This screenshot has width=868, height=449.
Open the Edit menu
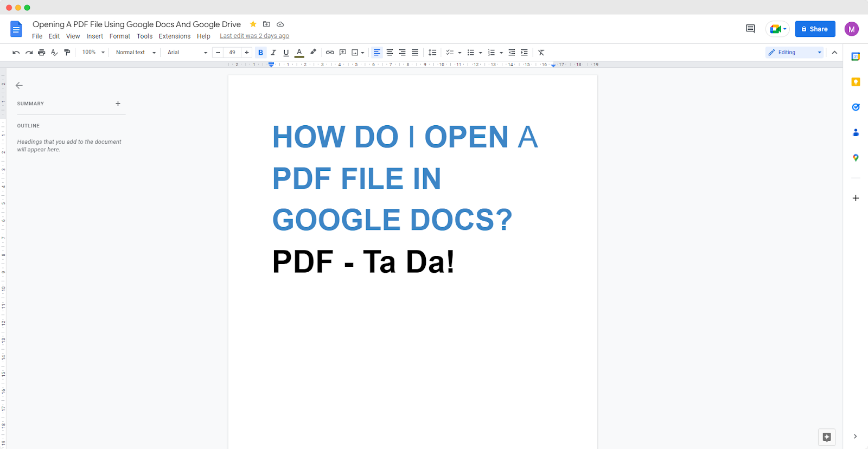[54, 36]
